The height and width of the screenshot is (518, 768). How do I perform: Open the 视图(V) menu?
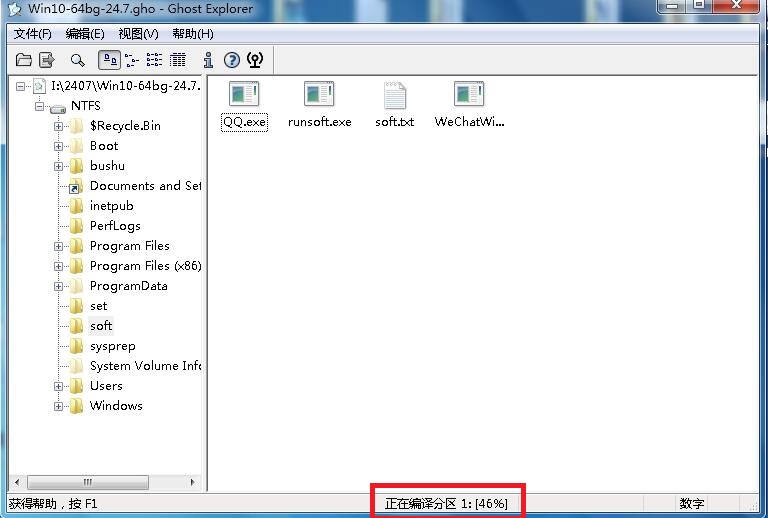(x=139, y=34)
